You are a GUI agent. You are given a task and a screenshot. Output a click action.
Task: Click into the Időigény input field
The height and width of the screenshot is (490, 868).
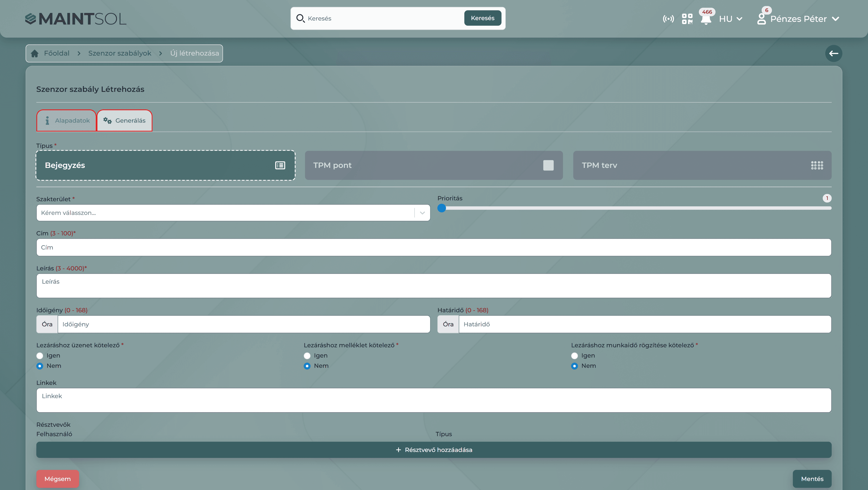(x=244, y=324)
